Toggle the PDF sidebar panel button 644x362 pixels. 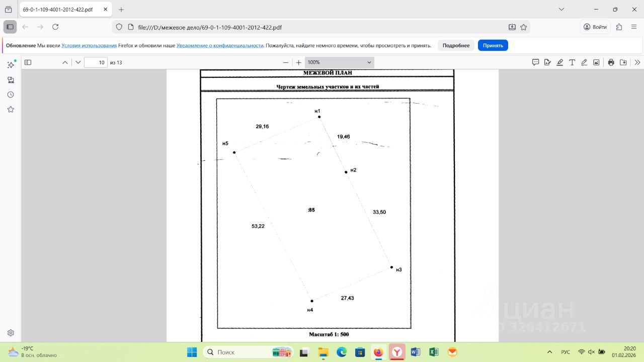[28, 62]
